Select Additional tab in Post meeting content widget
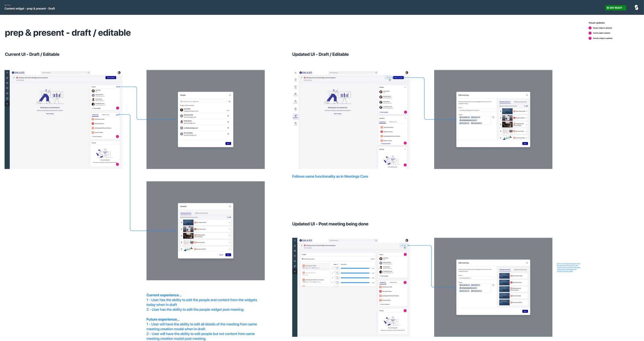The width and height of the screenshot is (644, 341). pyautogui.click(x=393, y=282)
